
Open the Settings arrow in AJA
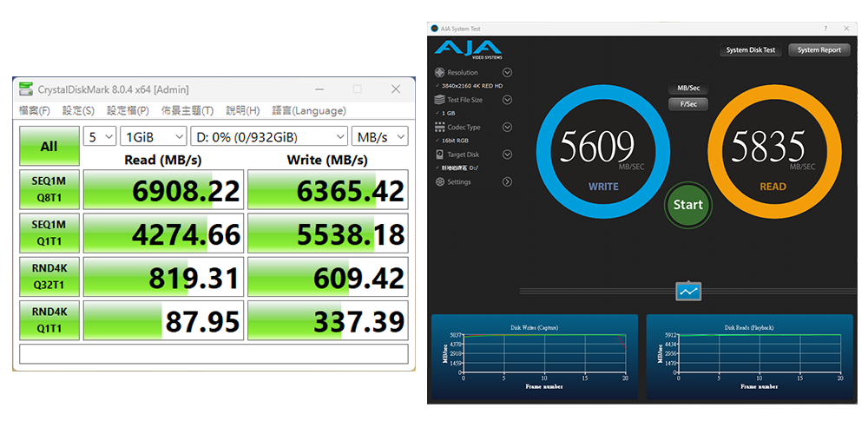point(507,181)
